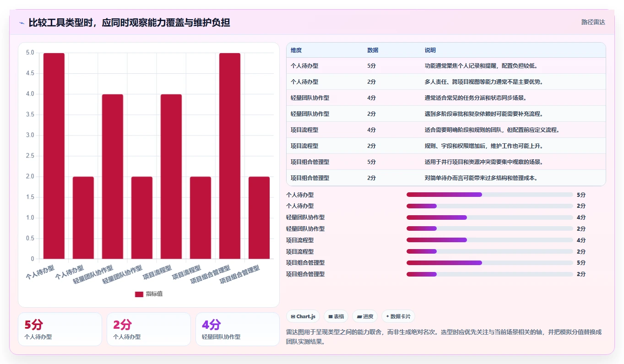Click the lightning icon beside the page title
624x364 pixels.
point(22,22)
